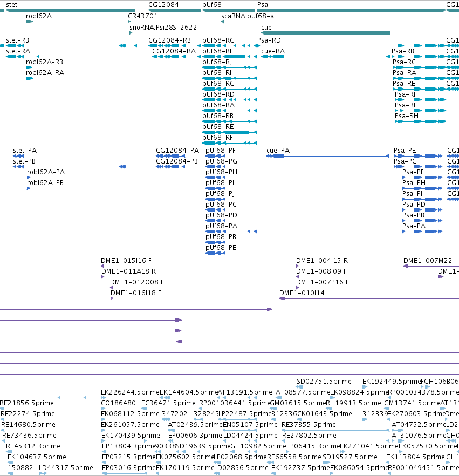
Task: Select transcript pUf68-RB
Action: pos(230,121)
